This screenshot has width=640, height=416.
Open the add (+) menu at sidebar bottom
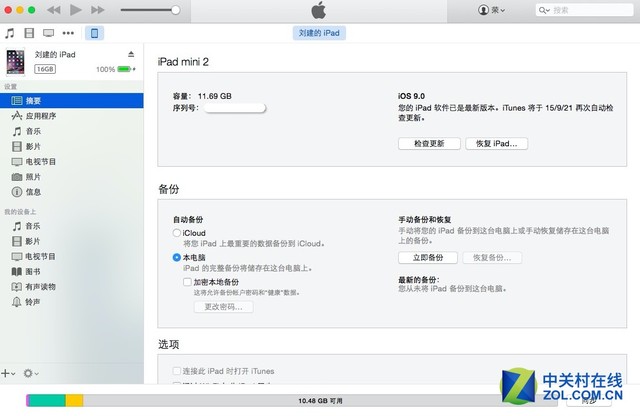pos(8,373)
